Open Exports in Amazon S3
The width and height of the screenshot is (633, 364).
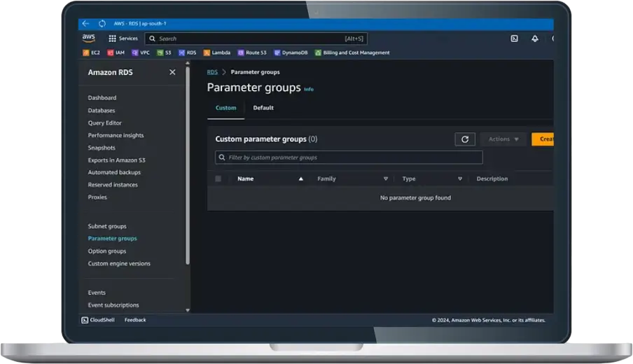117,160
